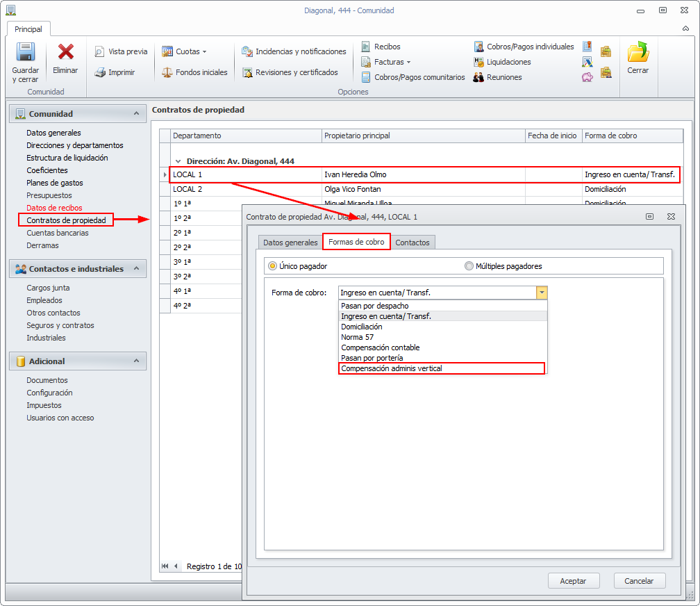Open Cobros/Pagos individuales
The width and height of the screenshot is (700, 606).
coord(524,47)
